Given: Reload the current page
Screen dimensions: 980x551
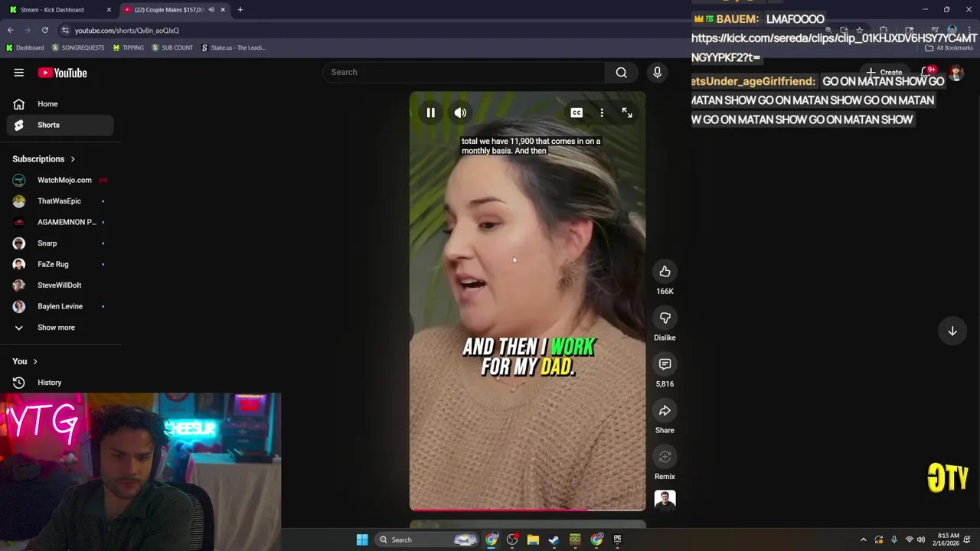Looking at the screenshot, I should point(45,30).
